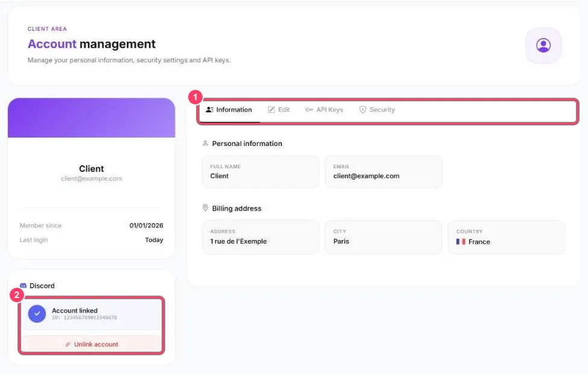This screenshot has width=588, height=374.
Task: Click the French flag icon
Action: coord(461,241)
